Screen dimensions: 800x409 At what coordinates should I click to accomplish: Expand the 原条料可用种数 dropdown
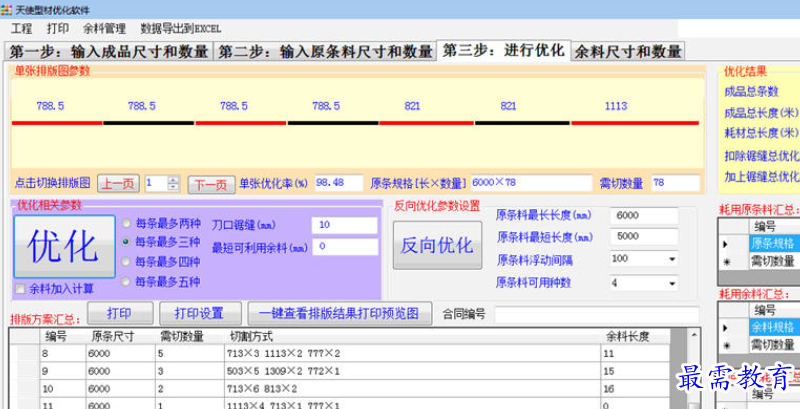pos(671,283)
